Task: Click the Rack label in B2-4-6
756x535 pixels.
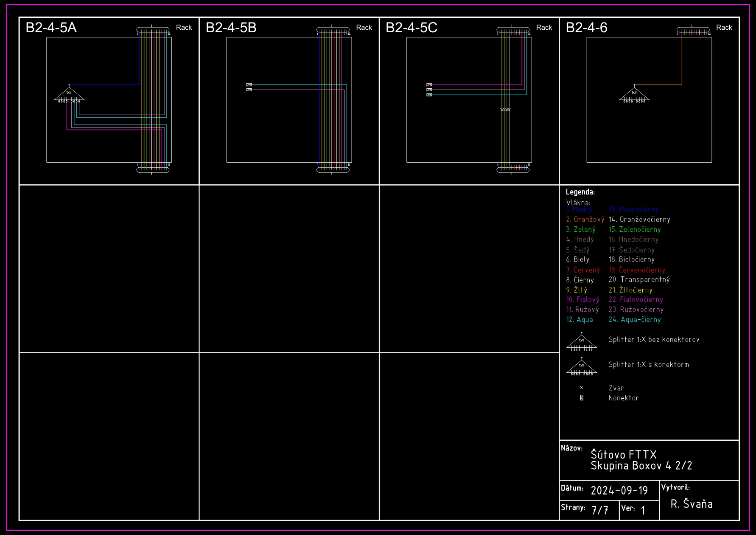Action: pyautogui.click(x=724, y=28)
